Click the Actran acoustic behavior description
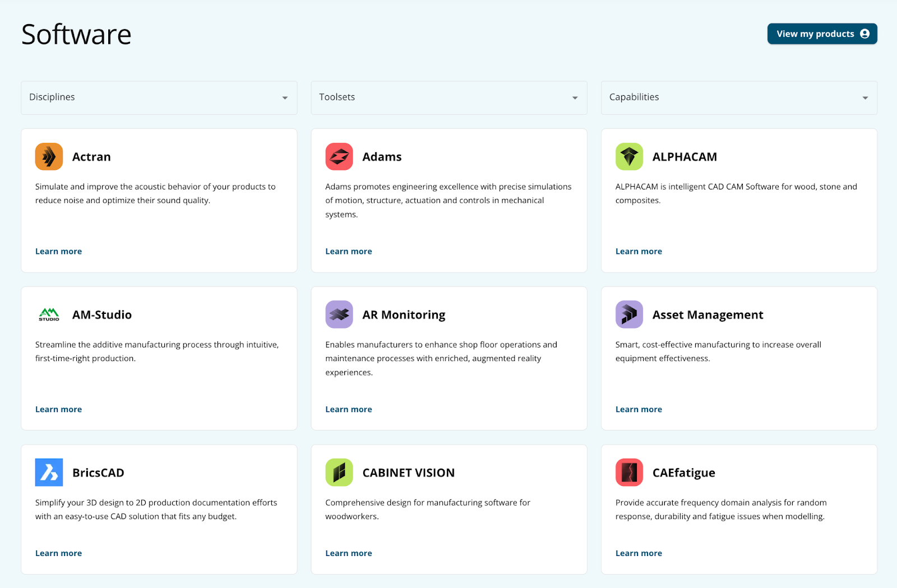Screen dimensions: 897x588 pos(155,193)
